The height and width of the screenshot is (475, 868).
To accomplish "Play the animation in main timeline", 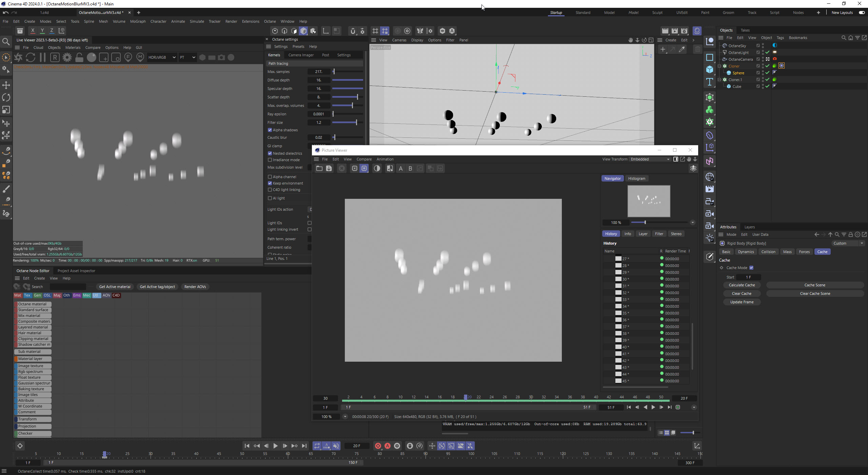I will pos(275,446).
